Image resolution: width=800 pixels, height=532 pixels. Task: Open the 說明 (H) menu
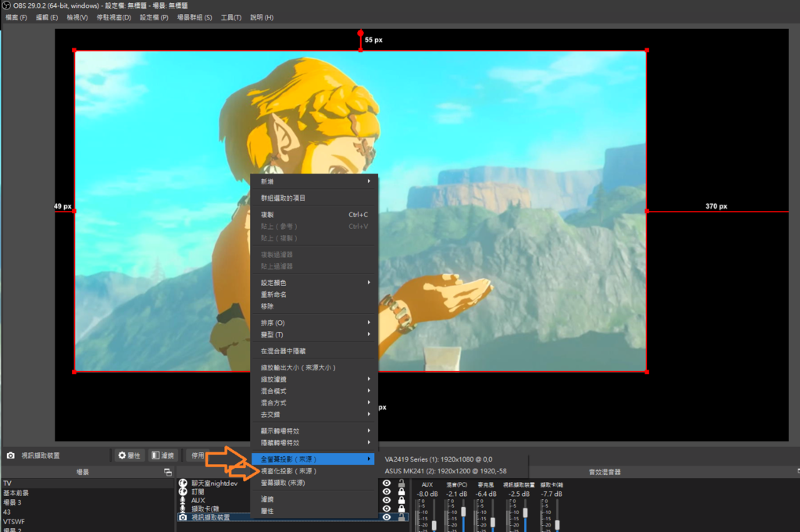pos(262,17)
